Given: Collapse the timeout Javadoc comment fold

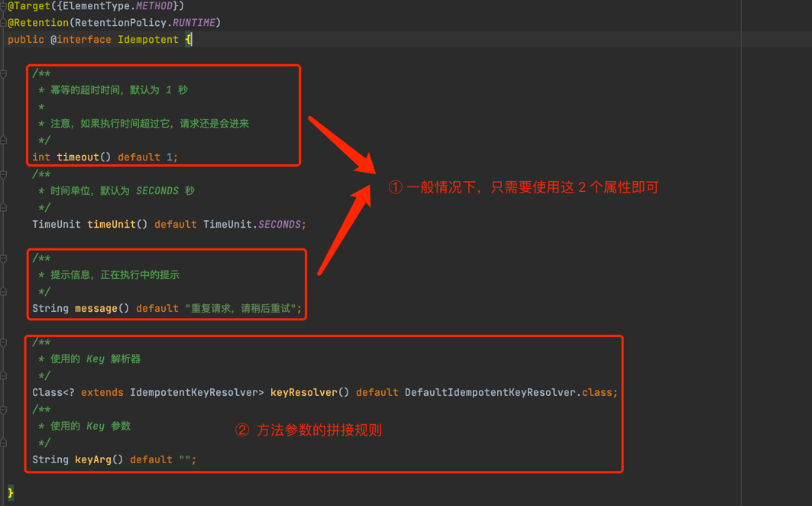Looking at the screenshot, I should 4,74.
